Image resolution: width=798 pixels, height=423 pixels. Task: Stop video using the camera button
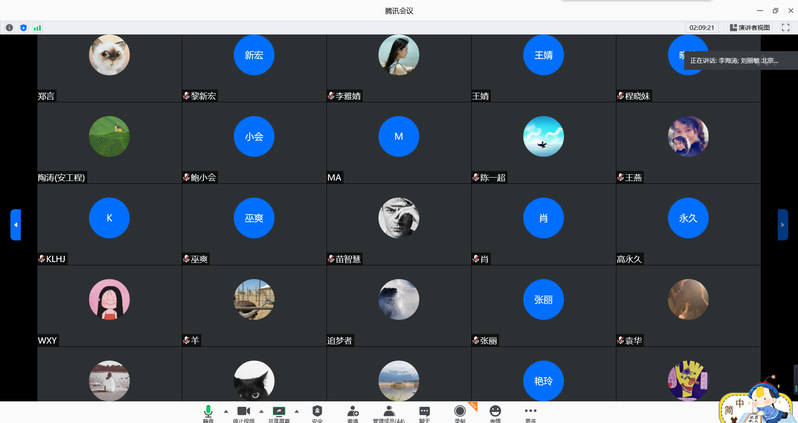coord(243,411)
